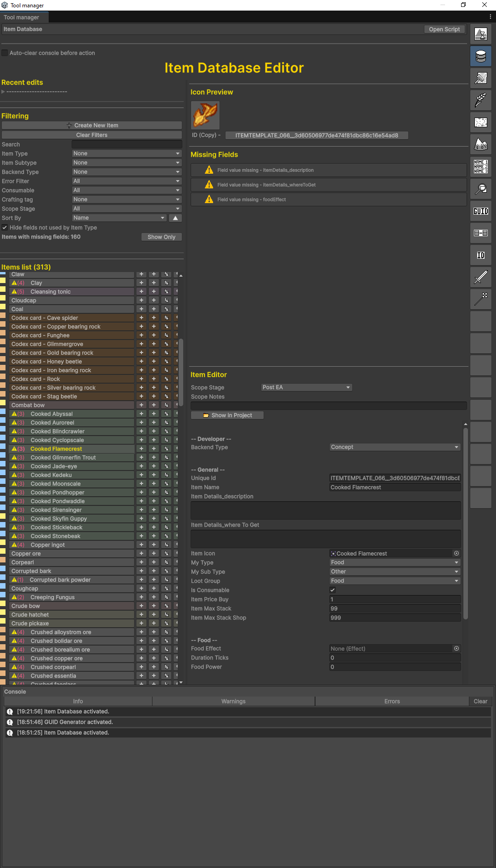Open the magic wand tool icon

click(x=481, y=299)
